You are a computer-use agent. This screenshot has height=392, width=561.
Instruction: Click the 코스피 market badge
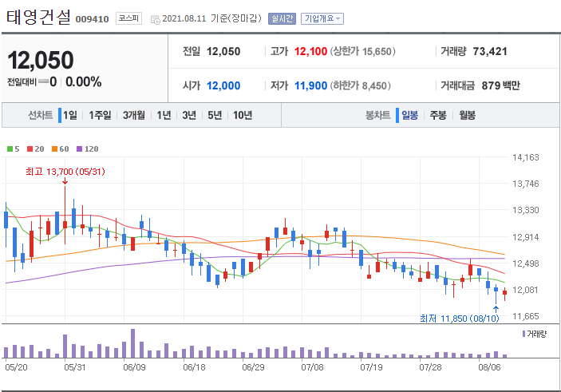click(128, 18)
